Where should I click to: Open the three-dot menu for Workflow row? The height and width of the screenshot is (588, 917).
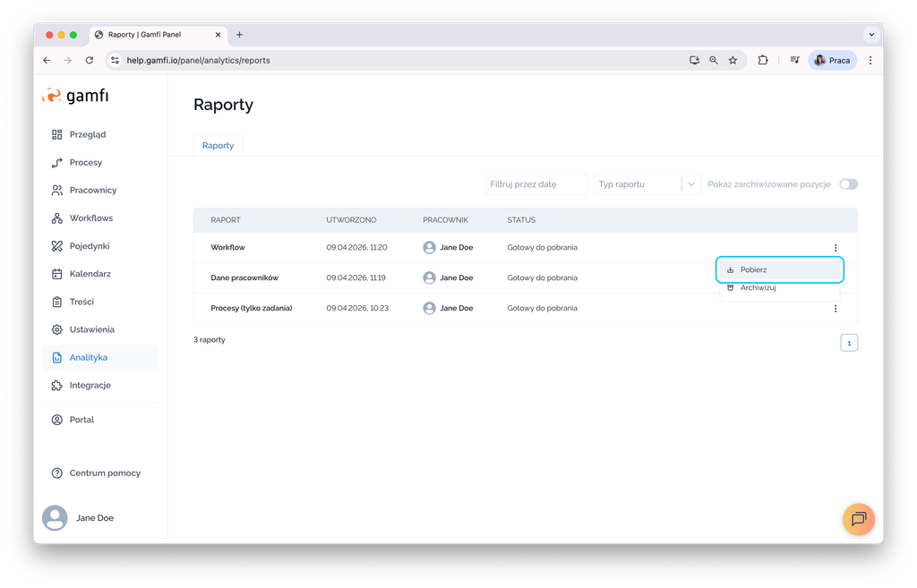[835, 248]
